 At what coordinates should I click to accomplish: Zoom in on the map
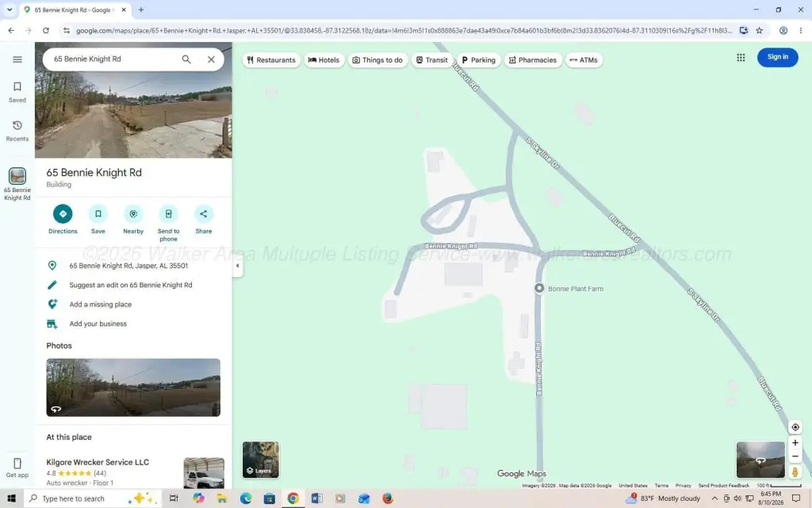coord(795,443)
